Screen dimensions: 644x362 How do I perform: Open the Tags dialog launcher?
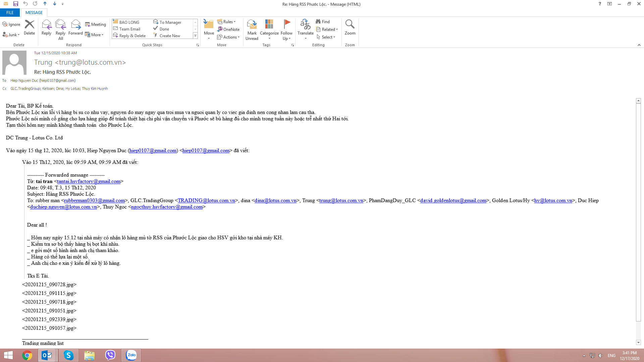point(292,45)
